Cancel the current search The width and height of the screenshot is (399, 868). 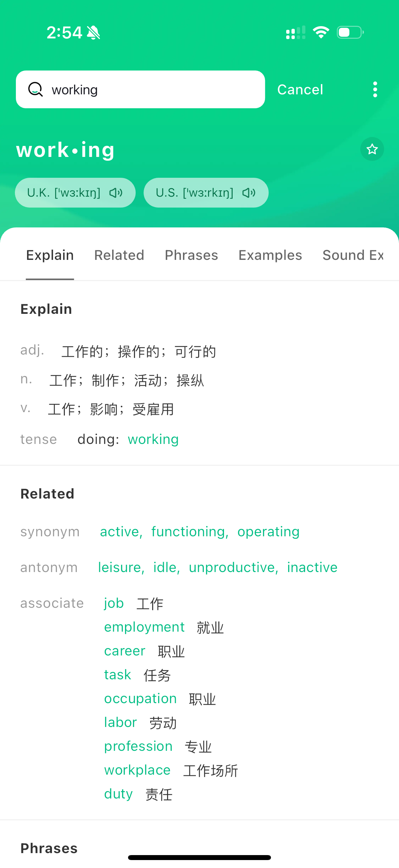(300, 90)
